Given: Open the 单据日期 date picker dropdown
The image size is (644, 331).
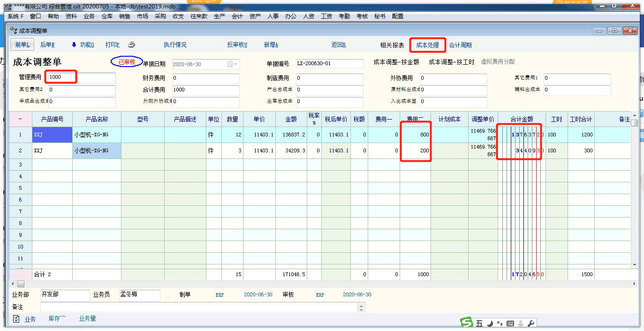Looking at the screenshot, I should pyautogui.click(x=233, y=64).
